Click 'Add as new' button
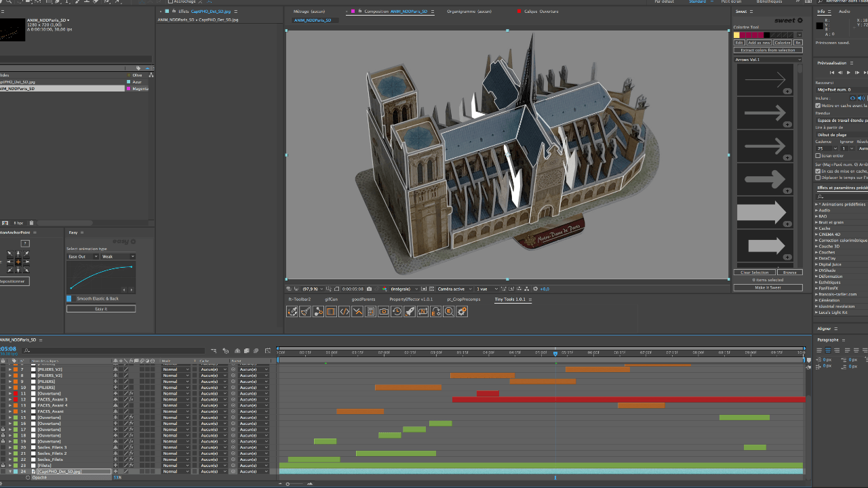Screen dimensions: 868x488 pos(759,43)
